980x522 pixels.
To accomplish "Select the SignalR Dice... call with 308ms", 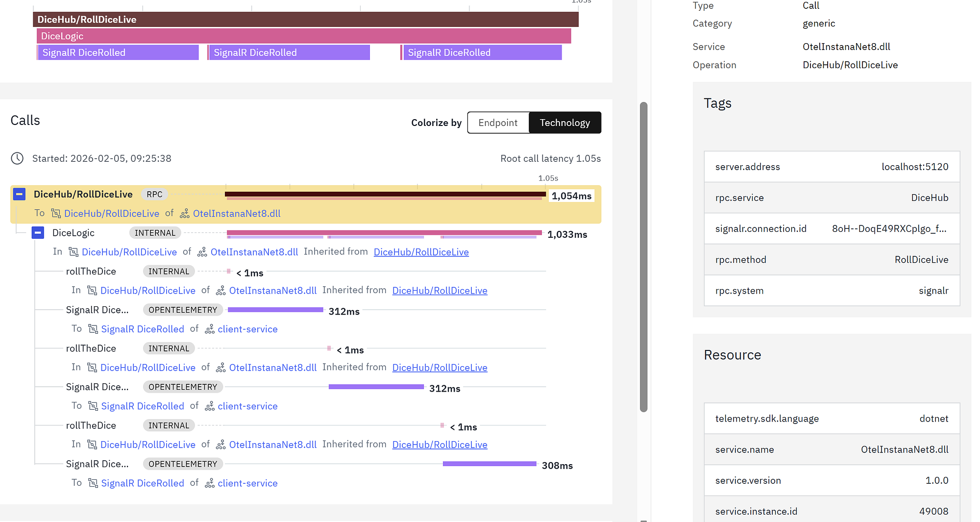I will coord(98,464).
